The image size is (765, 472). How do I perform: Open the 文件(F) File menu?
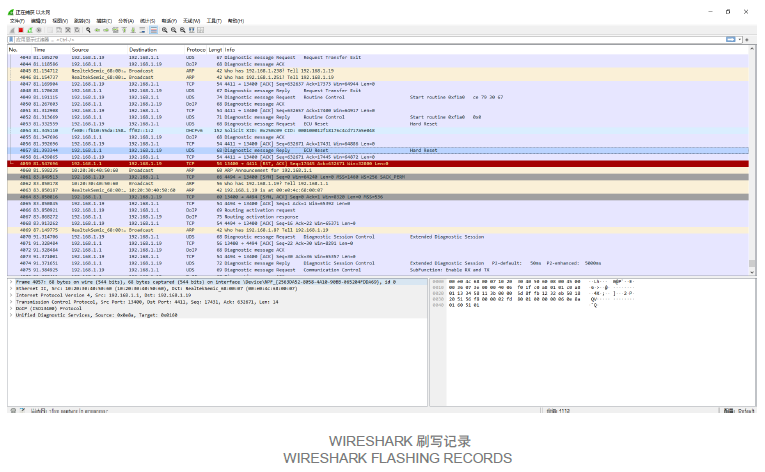pyautogui.click(x=17, y=21)
